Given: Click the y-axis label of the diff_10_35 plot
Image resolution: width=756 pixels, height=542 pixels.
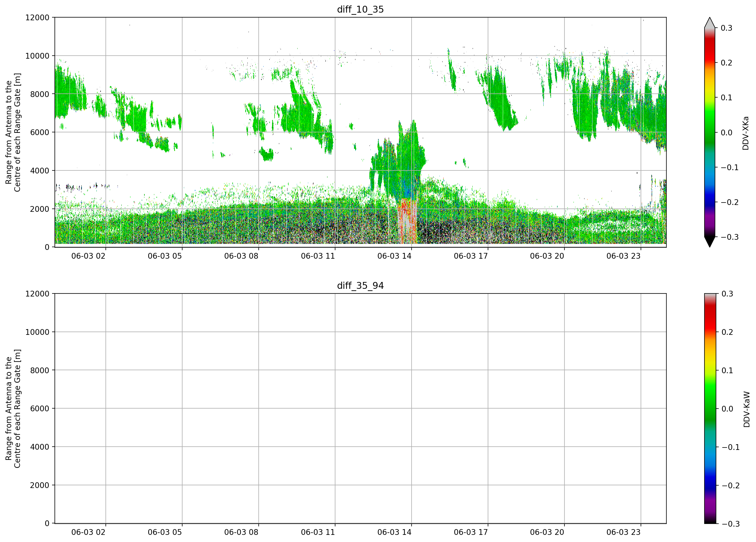Looking at the screenshot, I should tap(13, 132).
